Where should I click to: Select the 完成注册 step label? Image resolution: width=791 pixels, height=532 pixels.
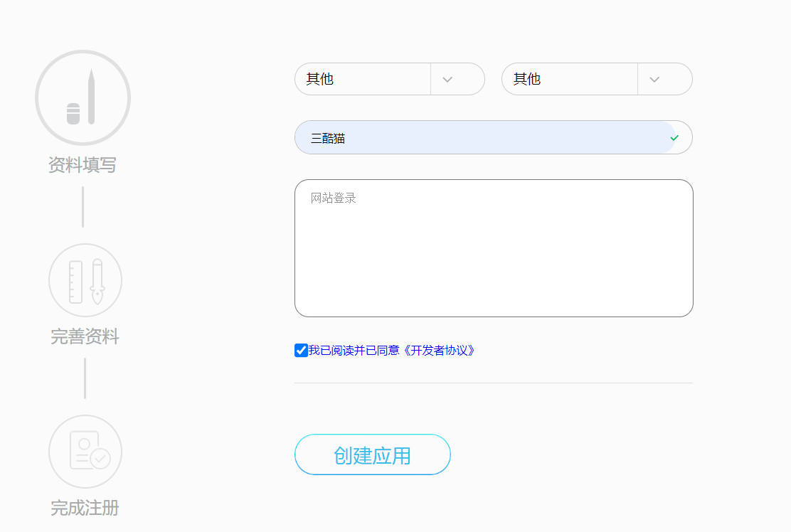tap(85, 508)
